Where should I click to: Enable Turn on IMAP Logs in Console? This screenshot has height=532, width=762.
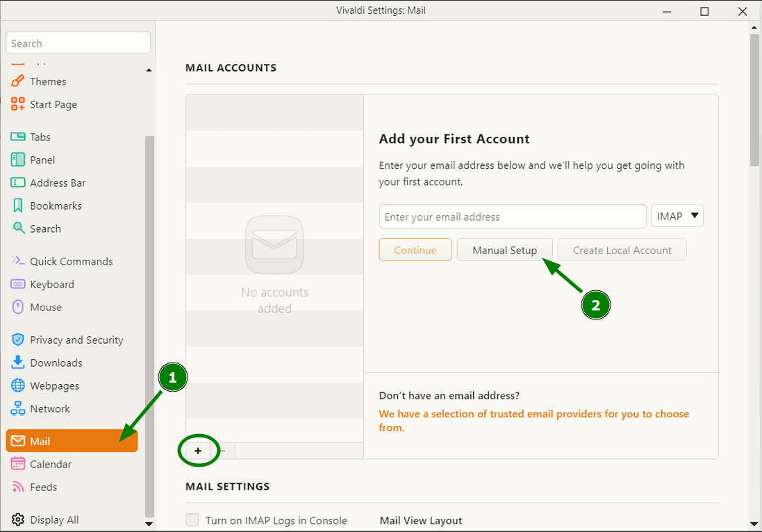point(192,520)
